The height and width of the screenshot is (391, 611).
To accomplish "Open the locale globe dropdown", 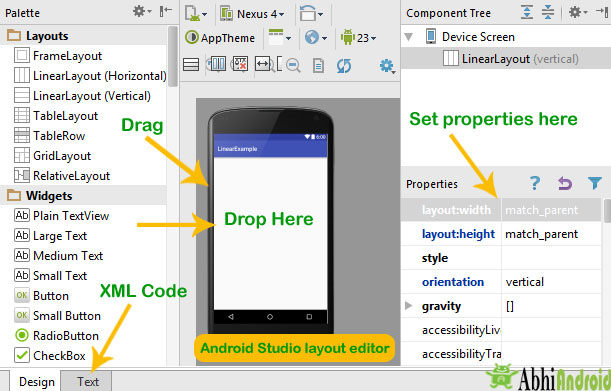I will pos(316,38).
